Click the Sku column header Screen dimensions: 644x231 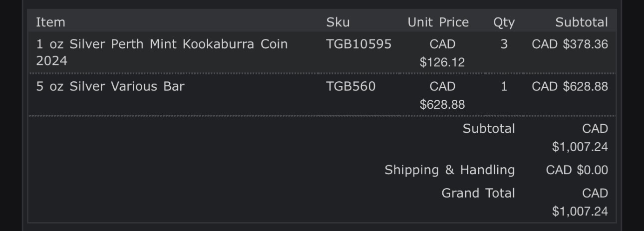[338, 22]
